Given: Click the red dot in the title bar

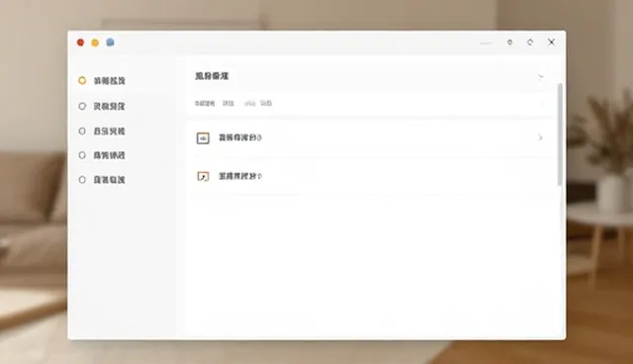Looking at the screenshot, I should pos(80,43).
